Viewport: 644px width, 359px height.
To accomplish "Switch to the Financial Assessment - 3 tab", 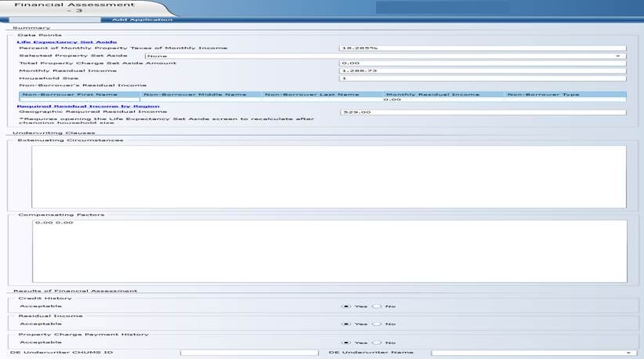I will pyautogui.click(x=69, y=7).
